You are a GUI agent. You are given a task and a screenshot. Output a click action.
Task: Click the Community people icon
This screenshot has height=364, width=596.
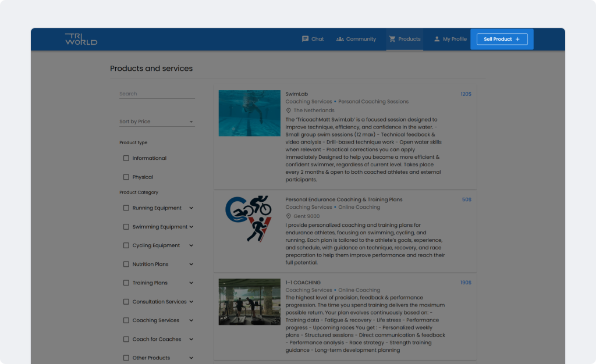[340, 39]
